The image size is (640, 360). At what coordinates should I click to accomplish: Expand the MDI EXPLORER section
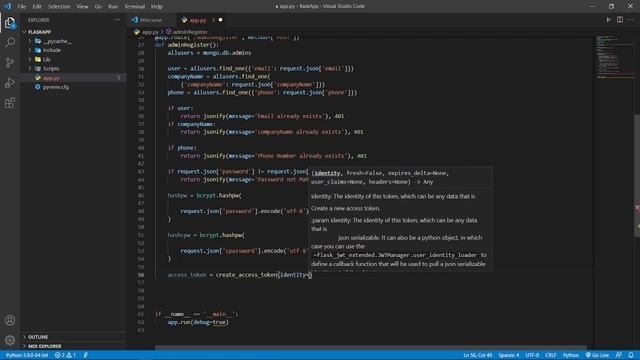[24, 346]
